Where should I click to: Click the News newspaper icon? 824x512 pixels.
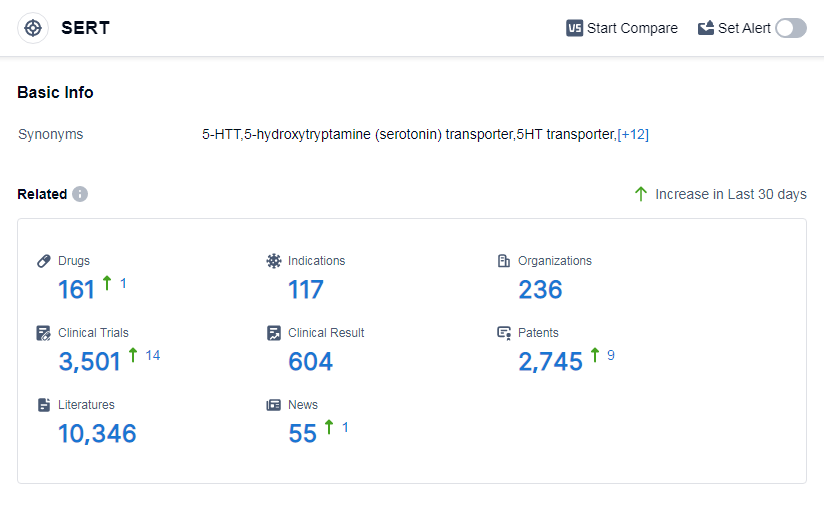point(274,405)
